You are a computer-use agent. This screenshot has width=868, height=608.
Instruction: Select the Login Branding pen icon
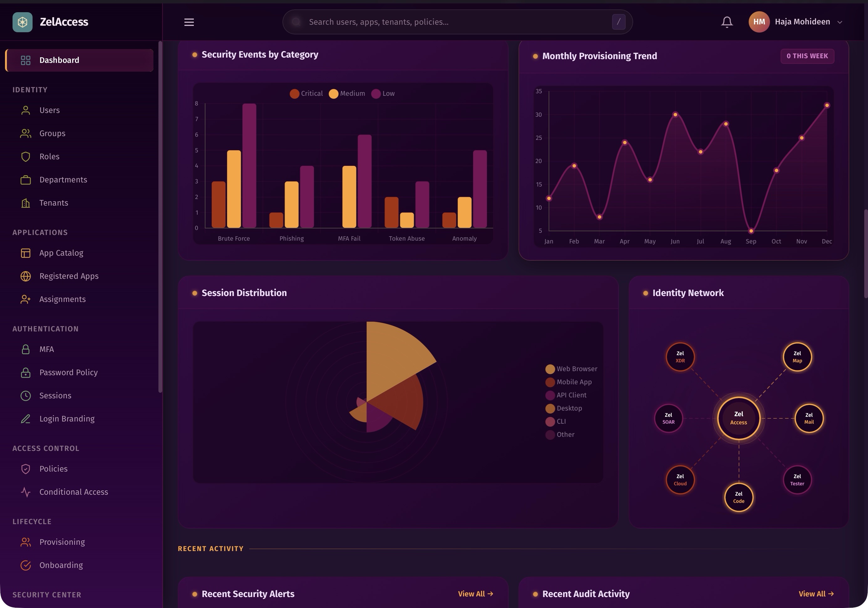(x=25, y=419)
